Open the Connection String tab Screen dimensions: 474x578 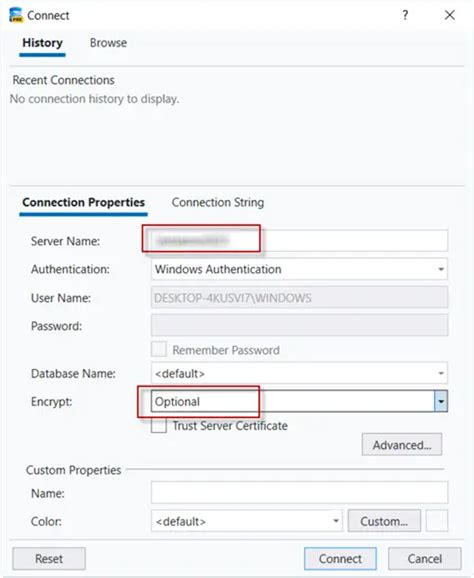(x=218, y=202)
